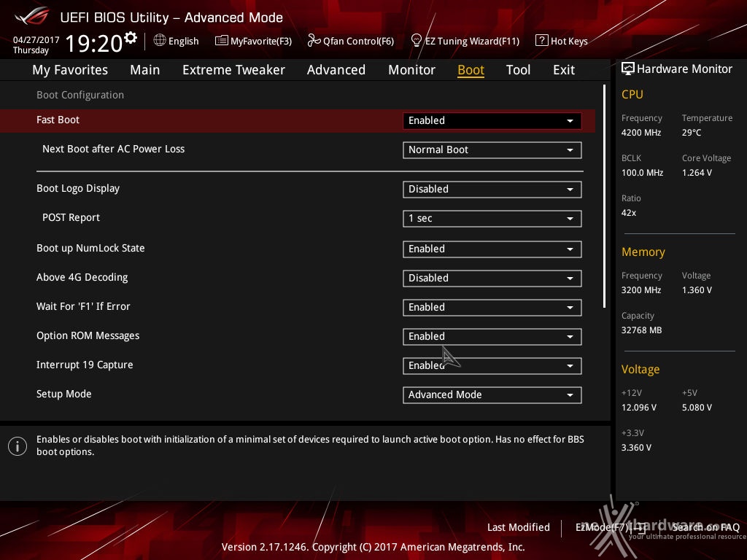Image resolution: width=747 pixels, height=560 pixels.
Task: Switch to the Advanced tab
Action: click(x=336, y=70)
